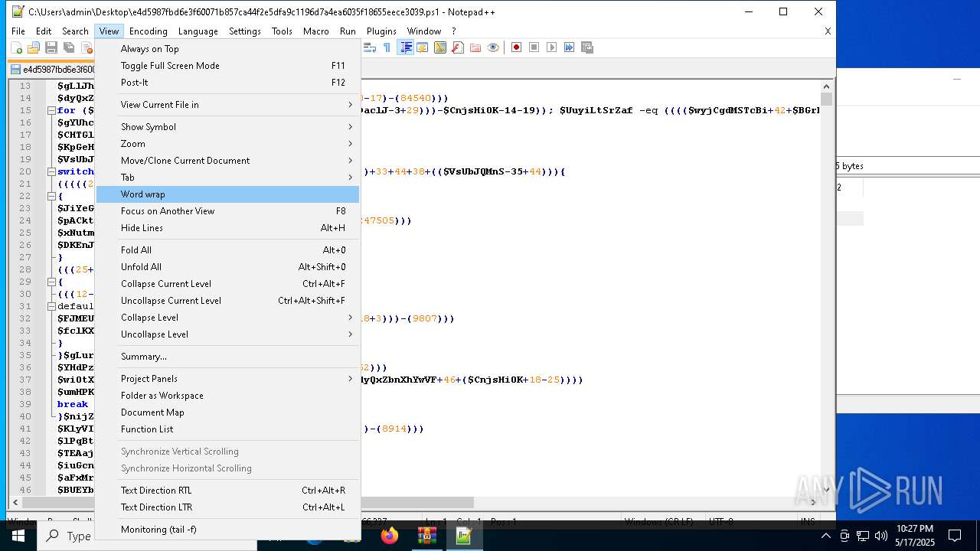Click the Windows Start button
980x551 pixels.
tap(18, 536)
